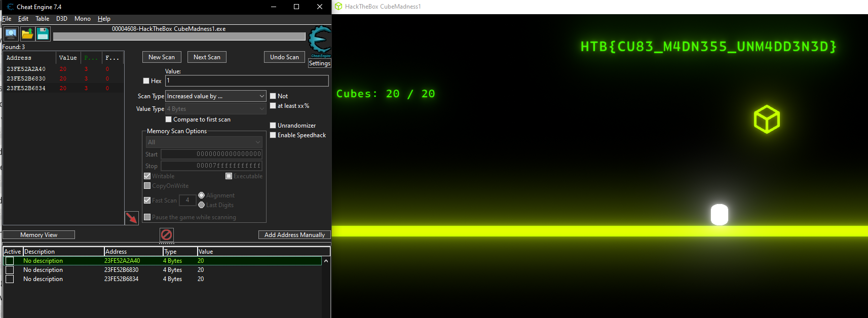Open the Mono menu
This screenshot has width=868, height=318.
(83, 19)
